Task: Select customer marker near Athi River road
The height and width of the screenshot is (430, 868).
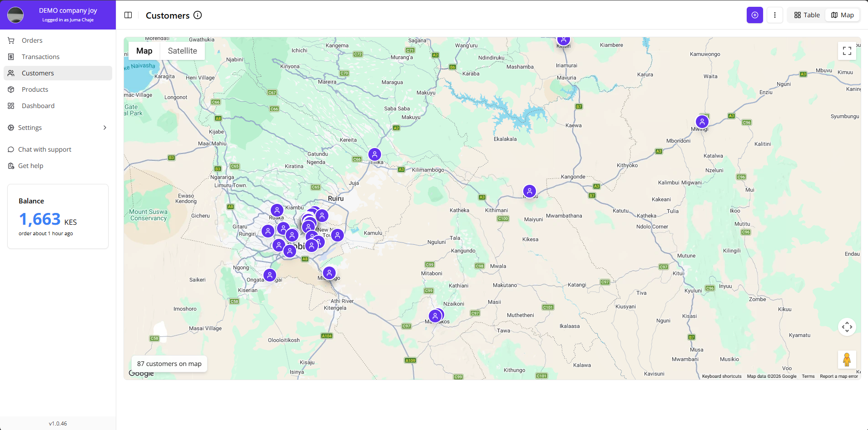Action: (329, 273)
